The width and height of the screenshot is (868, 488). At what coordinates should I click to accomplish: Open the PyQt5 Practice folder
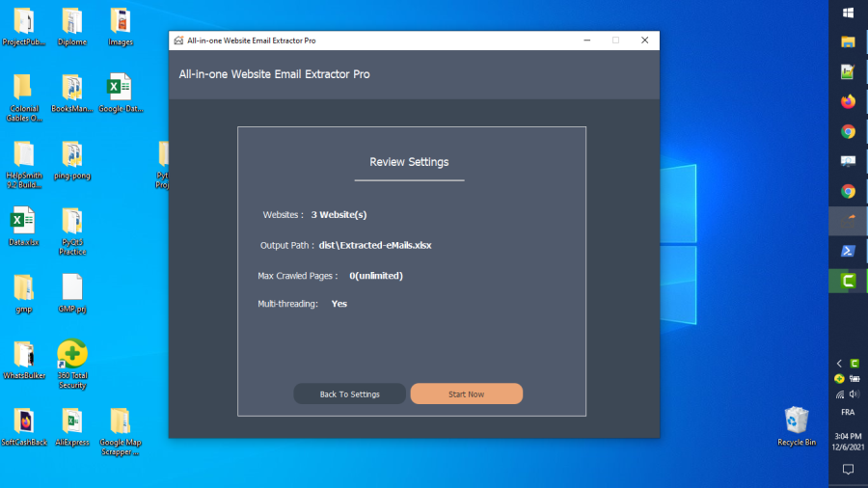(x=72, y=231)
